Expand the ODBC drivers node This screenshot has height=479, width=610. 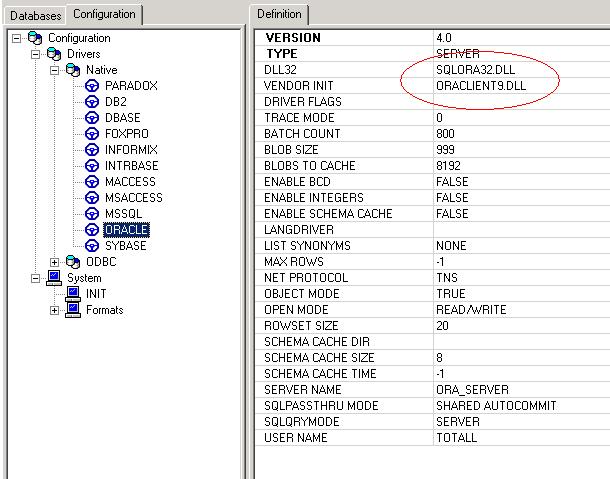point(55,262)
